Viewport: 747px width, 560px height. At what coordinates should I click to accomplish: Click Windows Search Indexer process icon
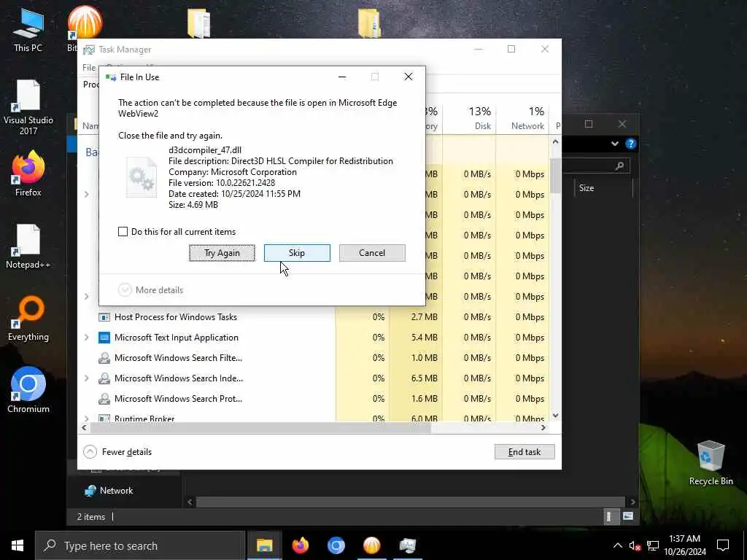(x=104, y=378)
